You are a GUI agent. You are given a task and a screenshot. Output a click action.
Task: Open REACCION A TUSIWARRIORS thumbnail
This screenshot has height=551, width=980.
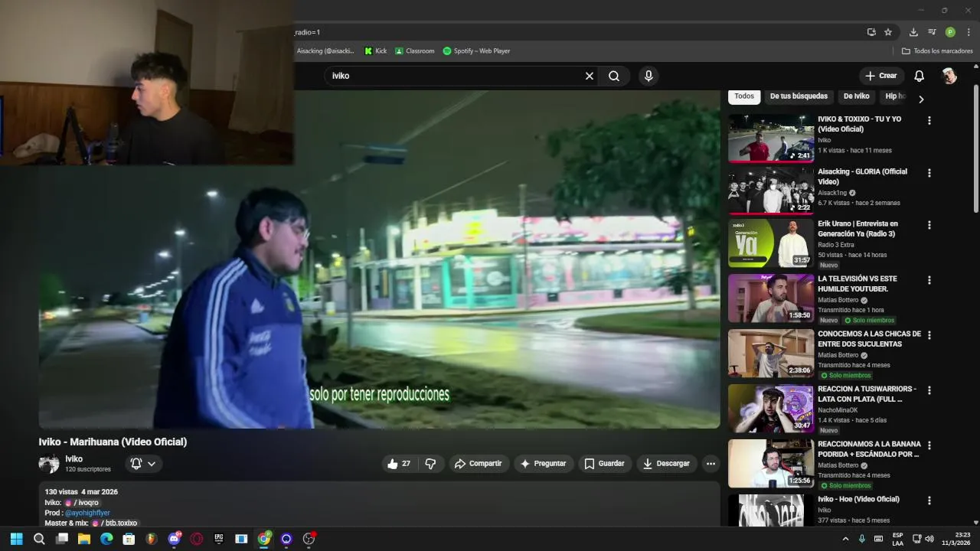[771, 409]
